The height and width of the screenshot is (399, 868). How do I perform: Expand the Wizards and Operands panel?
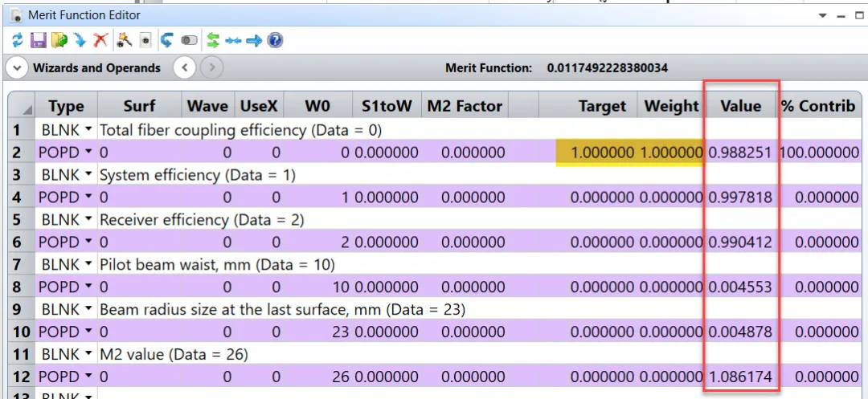[17, 68]
